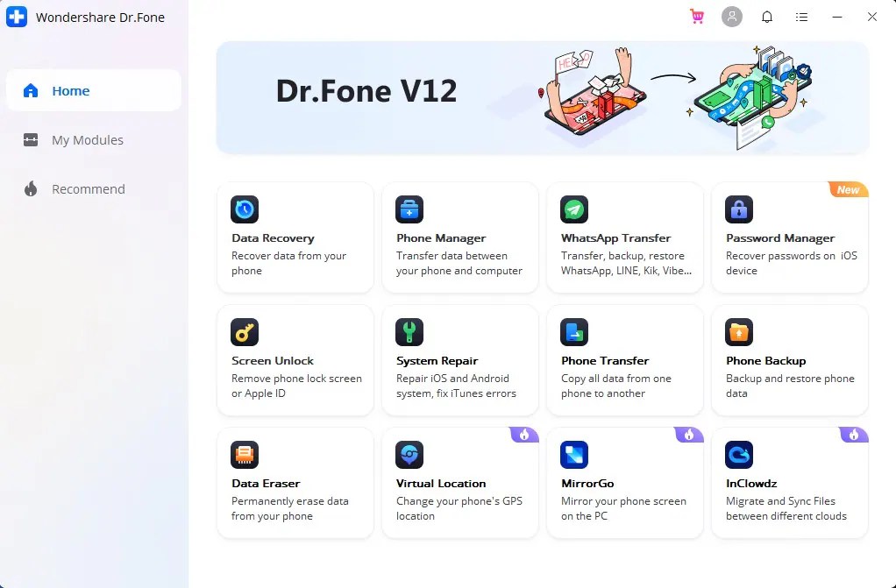Screen dimensions: 896x588
Task: Open the user account avatar
Action: pos(732,17)
